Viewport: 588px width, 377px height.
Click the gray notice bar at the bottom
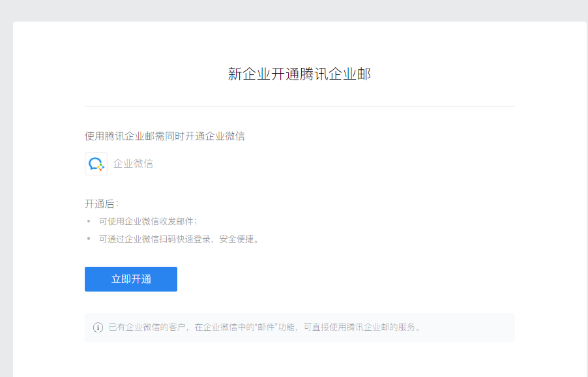click(x=299, y=327)
